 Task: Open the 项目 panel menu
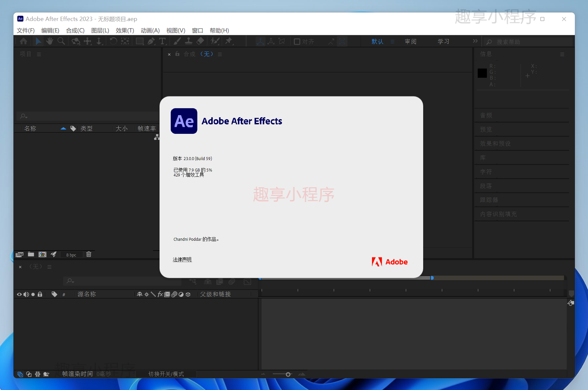click(39, 54)
